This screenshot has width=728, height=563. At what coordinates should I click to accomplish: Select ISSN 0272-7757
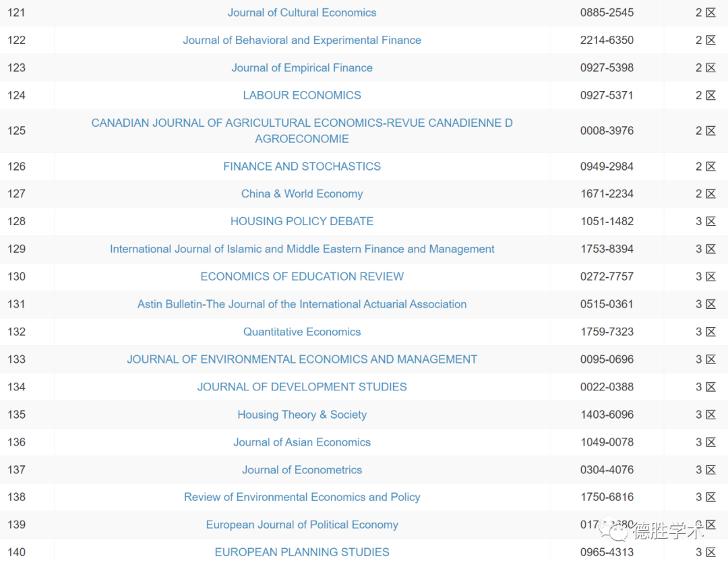pyautogui.click(x=607, y=276)
